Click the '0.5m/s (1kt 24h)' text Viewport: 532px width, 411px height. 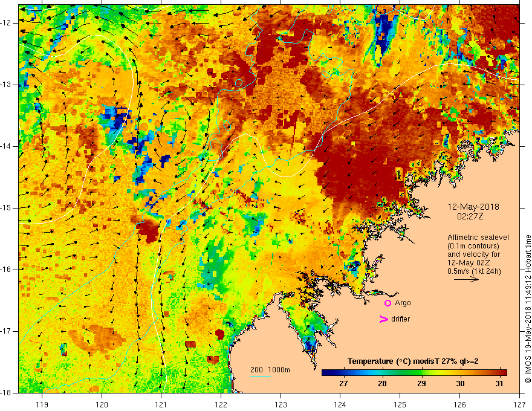pos(474,271)
